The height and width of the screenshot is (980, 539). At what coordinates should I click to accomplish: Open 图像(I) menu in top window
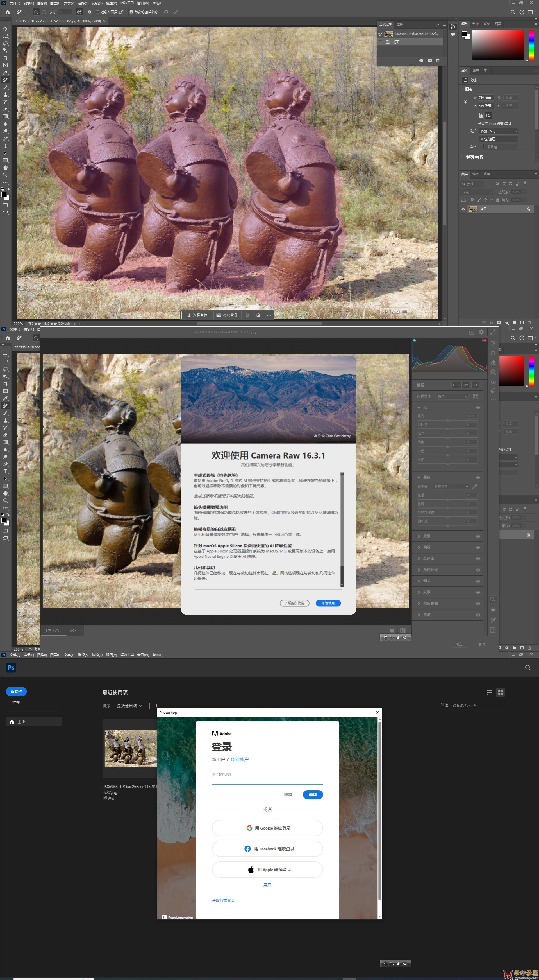(x=42, y=3)
